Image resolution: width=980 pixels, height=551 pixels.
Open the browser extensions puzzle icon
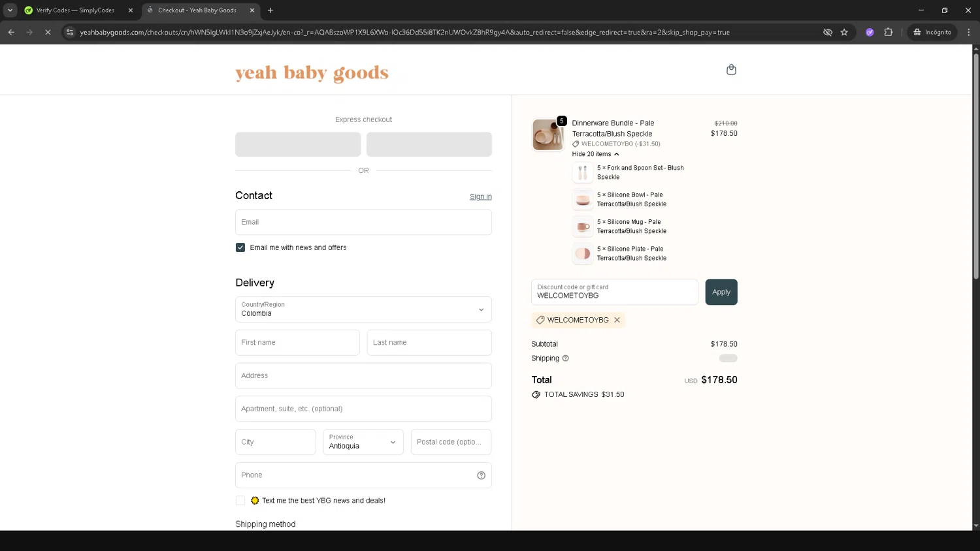coord(889,32)
